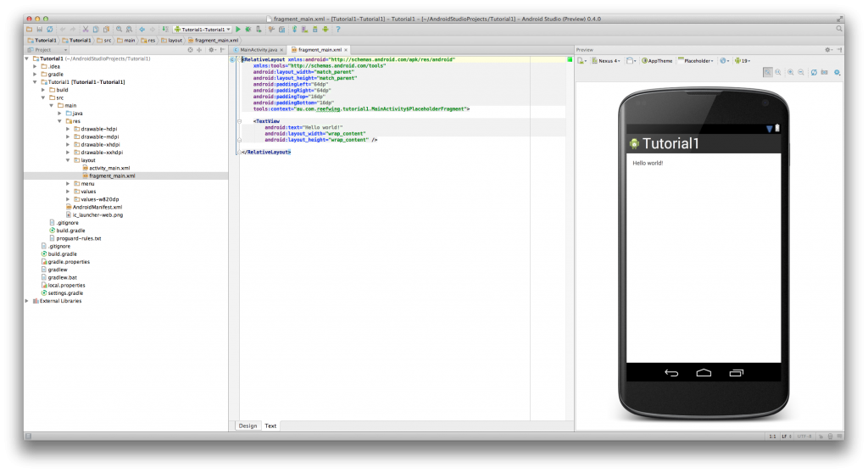Open the Nexus 4 device dropdown
Image resolution: width=868 pixels, height=473 pixels.
tap(607, 61)
